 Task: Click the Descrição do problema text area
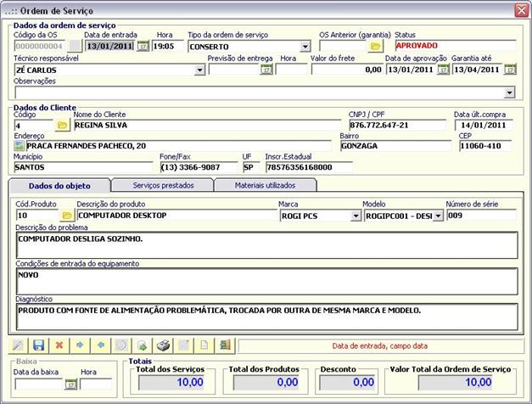pos(266,245)
